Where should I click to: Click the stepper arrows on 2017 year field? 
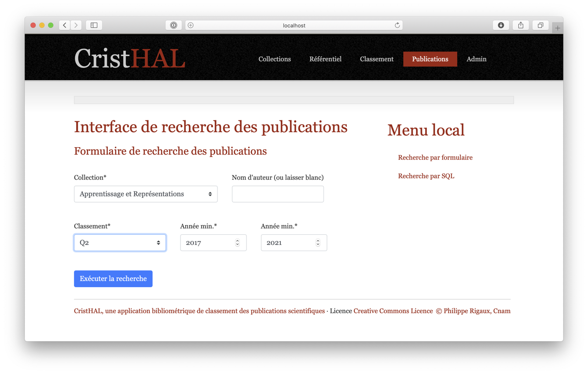pyautogui.click(x=237, y=243)
